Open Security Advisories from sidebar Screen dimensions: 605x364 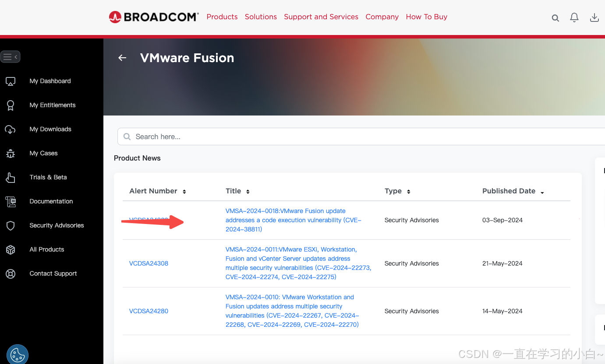pyautogui.click(x=57, y=225)
